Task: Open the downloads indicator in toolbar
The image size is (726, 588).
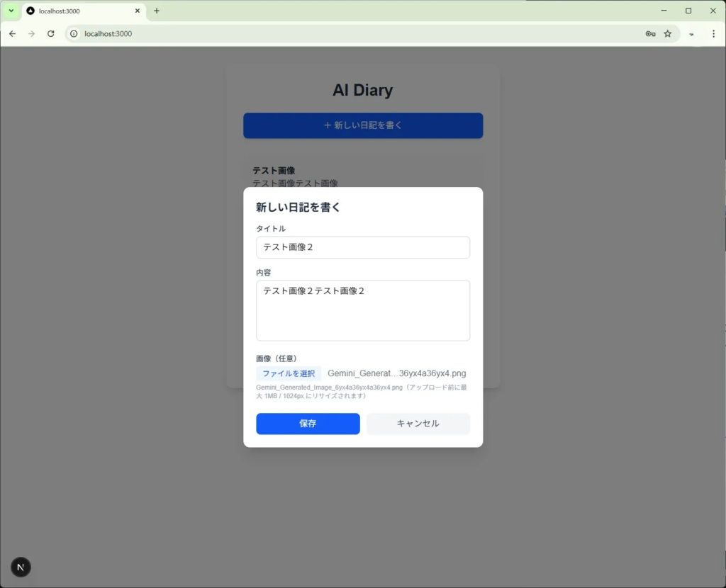Action: click(x=691, y=33)
